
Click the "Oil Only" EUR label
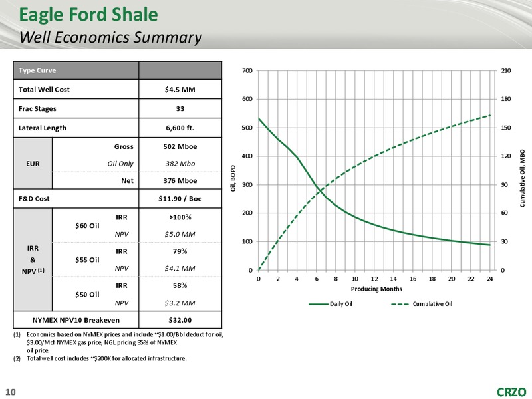tap(120, 164)
